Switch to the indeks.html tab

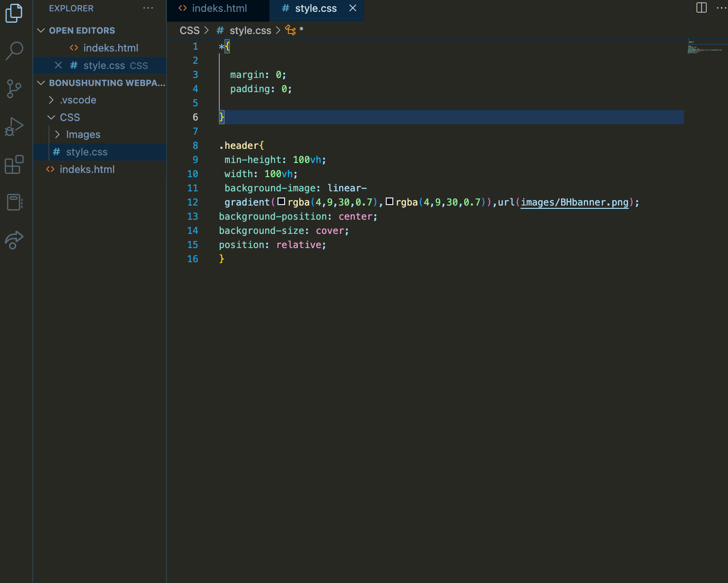pos(218,9)
